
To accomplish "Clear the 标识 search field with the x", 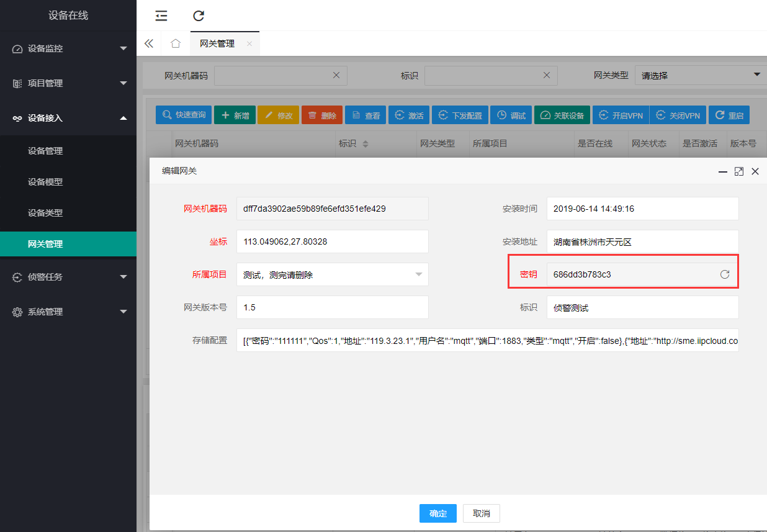I will [547, 75].
